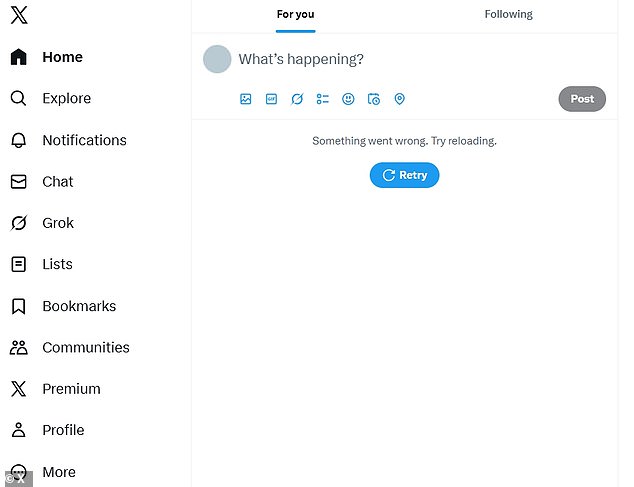
Task: Add a poll to the post
Action: tap(323, 99)
